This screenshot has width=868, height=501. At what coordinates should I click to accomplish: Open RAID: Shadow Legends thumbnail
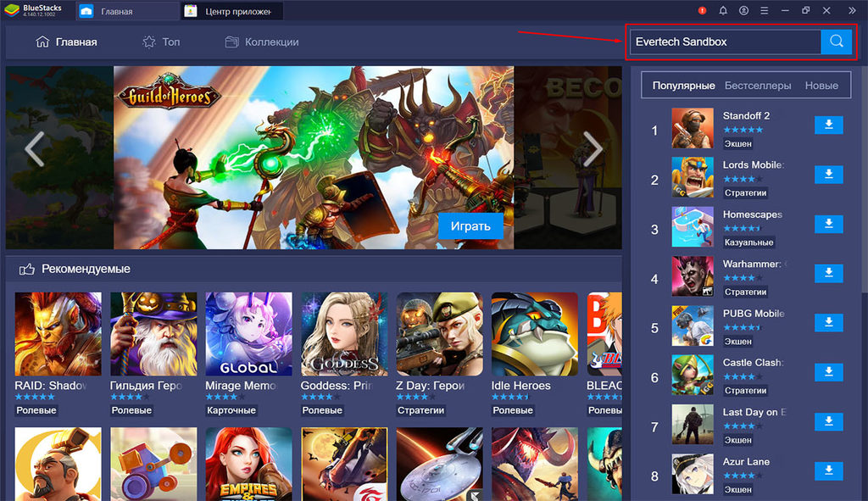point(58,334)
